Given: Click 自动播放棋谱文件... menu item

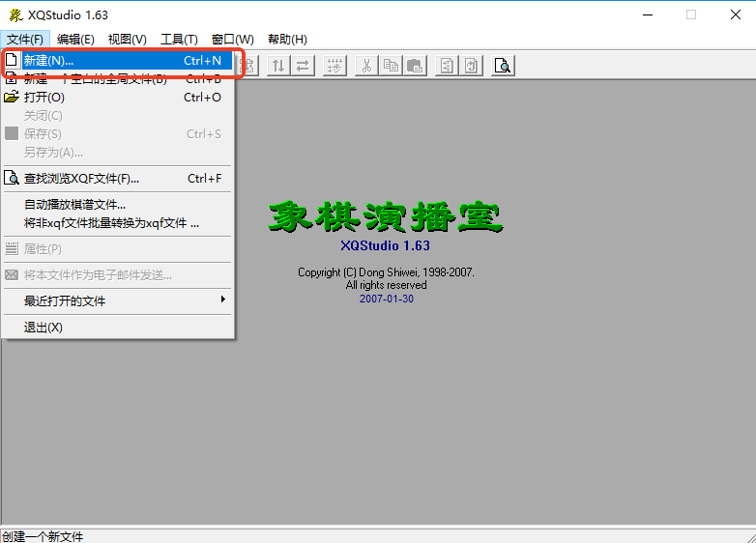Looking at the screenshot, I should pyautogui.click(x=74, y=205).
